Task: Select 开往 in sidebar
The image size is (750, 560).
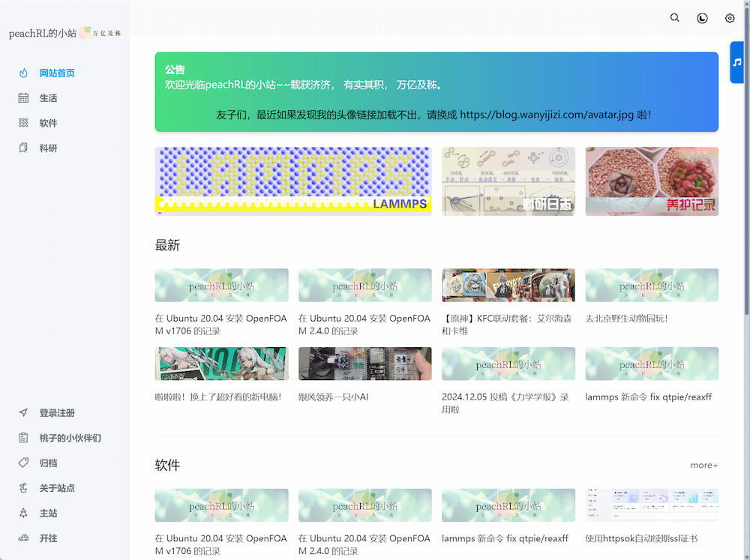Action: pyautogui.click(x=48, y=538)
